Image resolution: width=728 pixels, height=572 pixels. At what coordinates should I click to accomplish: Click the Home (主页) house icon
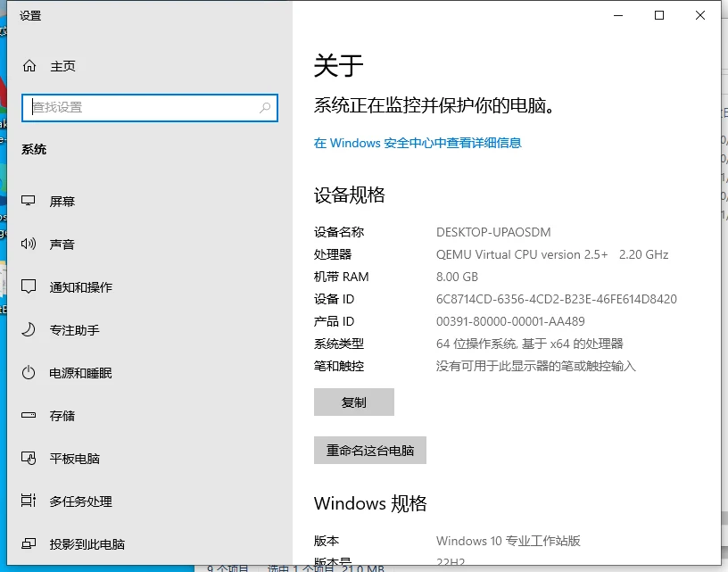29,66
